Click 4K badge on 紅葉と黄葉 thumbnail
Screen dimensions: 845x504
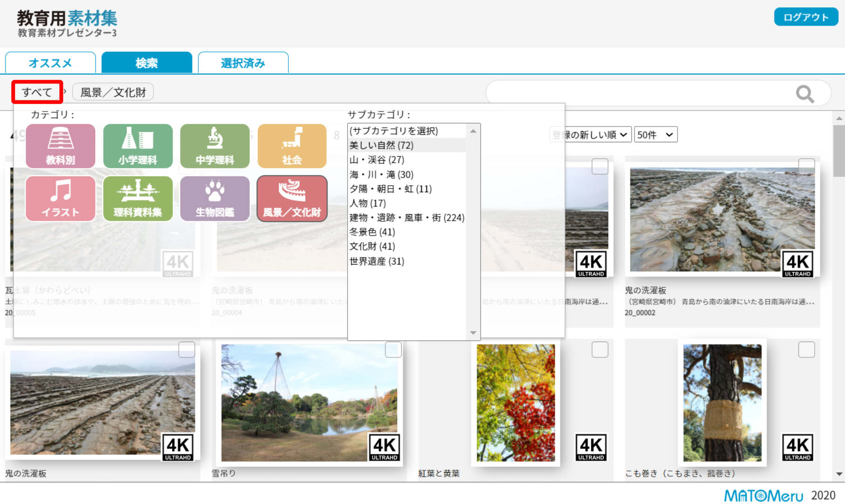[x=591, y=448]
